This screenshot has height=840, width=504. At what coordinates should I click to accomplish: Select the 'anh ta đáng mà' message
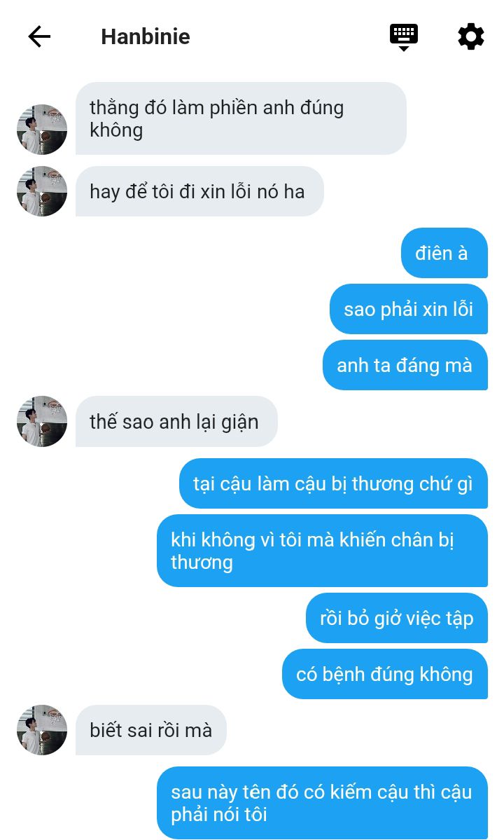point(405,366)
